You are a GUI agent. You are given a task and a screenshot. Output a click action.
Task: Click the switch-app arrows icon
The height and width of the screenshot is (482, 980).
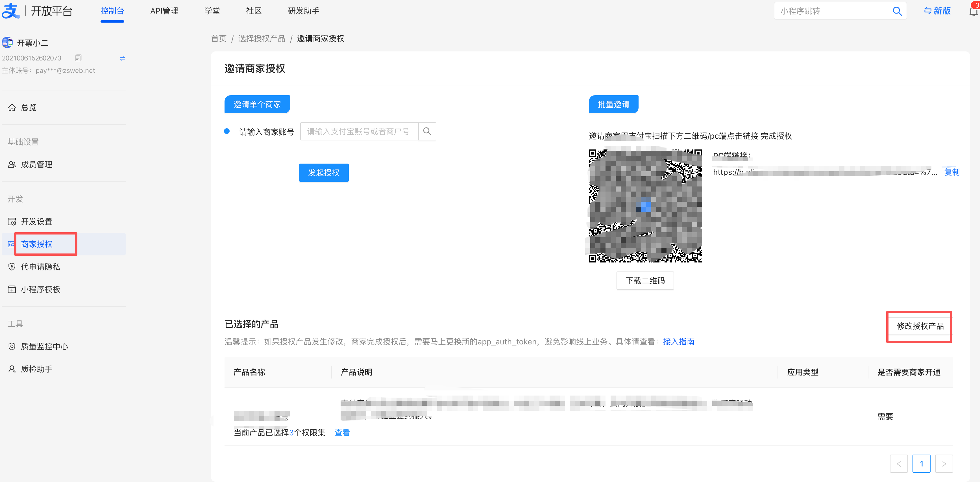click(123, 58)
